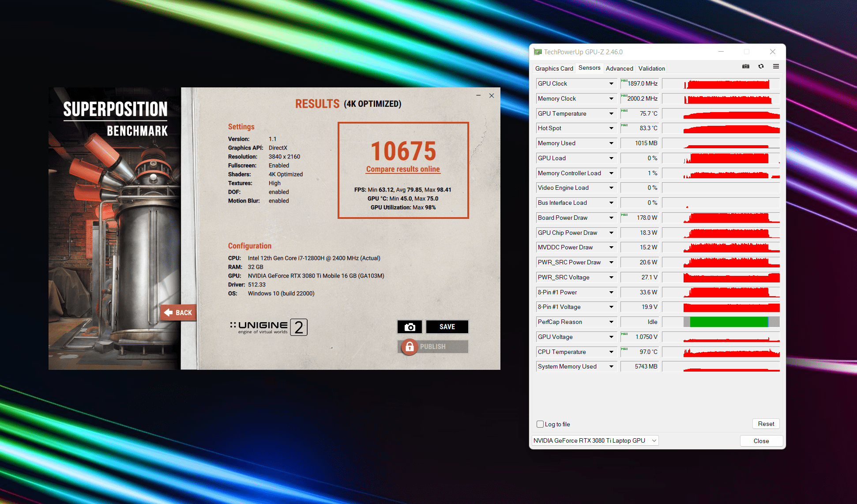Screen dimensions: 857x504
Task: Click the 5743 MB System Memory value
Action: click(x=639, y=366)
